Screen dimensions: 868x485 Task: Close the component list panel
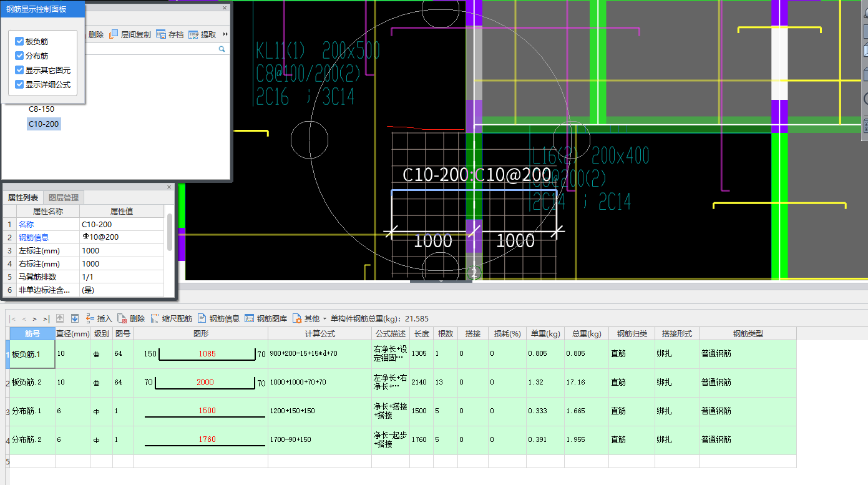[225, 8]
